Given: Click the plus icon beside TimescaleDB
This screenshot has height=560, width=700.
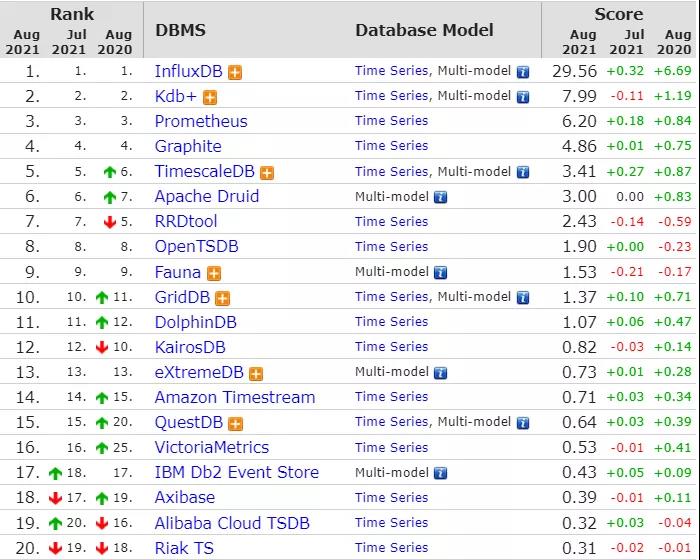Looking at the screenshot, I should pos(267,172).
